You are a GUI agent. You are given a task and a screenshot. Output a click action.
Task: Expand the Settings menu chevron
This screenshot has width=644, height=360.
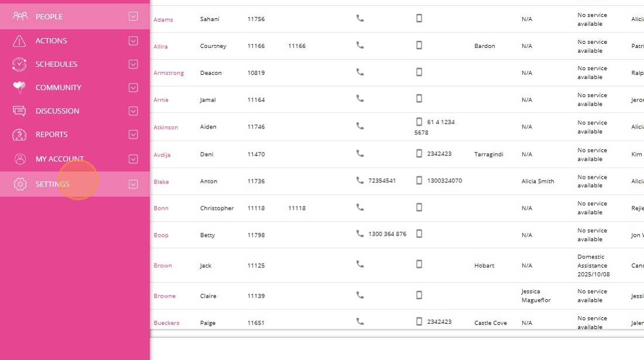133,184
